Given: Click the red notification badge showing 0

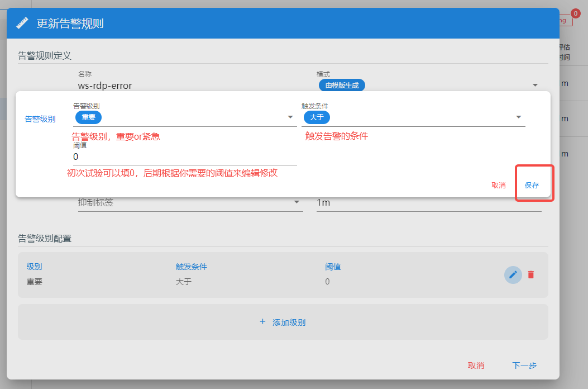Looking at the screenshot, I should [x=576, y=13].
